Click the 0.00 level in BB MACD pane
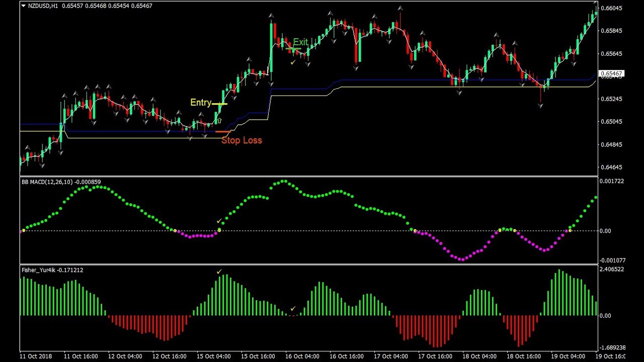This screenshot has width=644, height=362. (606, 231)
